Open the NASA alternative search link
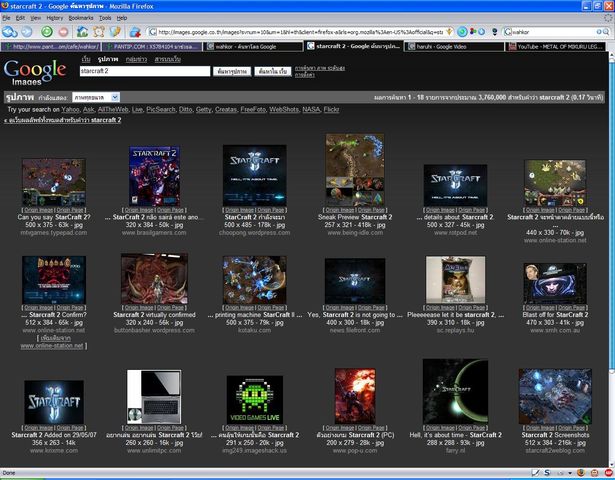This screenshot has height=480, width=615. 311,109
